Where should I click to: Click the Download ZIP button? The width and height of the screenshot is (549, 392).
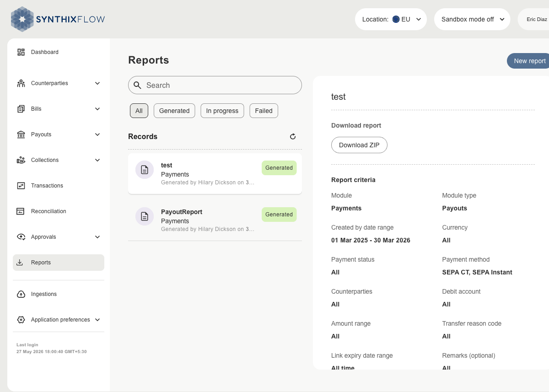click(x=359, y=145)
